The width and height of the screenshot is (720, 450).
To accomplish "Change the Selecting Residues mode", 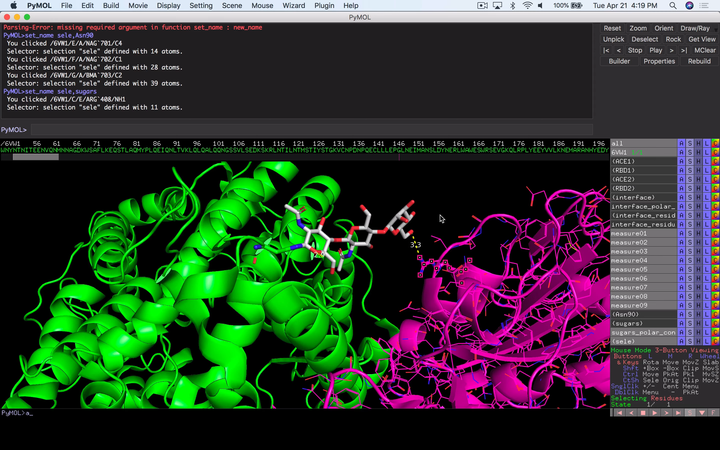I will coord(664,398).
